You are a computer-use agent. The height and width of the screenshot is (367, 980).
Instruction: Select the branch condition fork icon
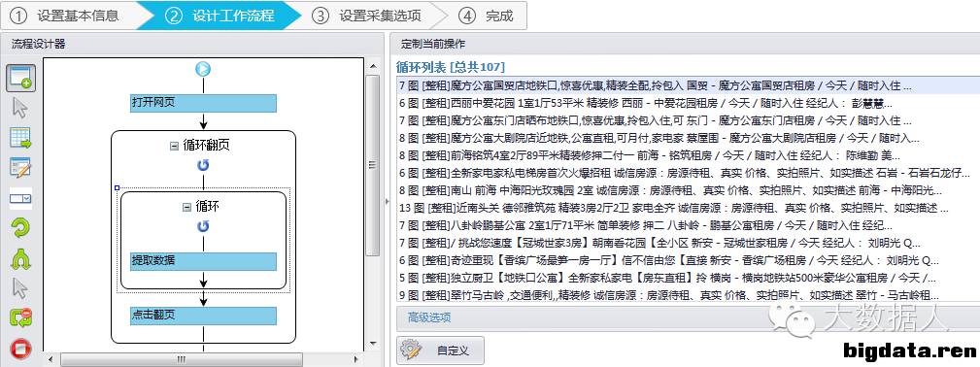point(20,258)
